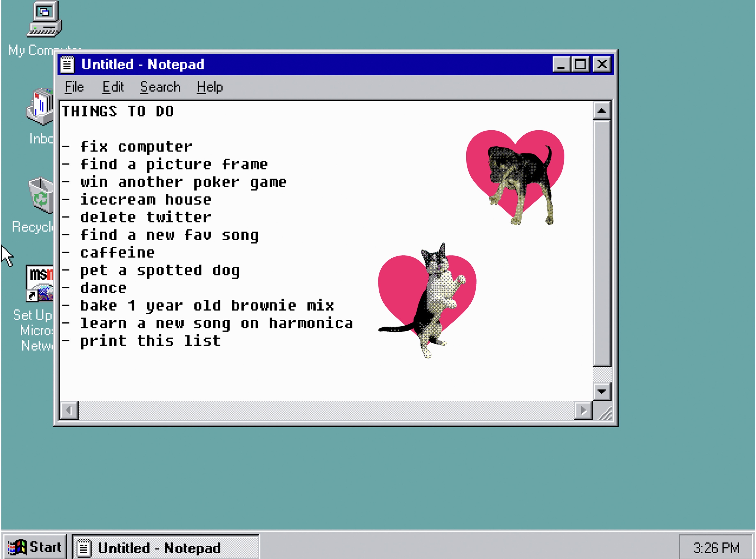This screenshot has height=559, width=756.
Task: Open the Edit menu
Action: (113, 87)
